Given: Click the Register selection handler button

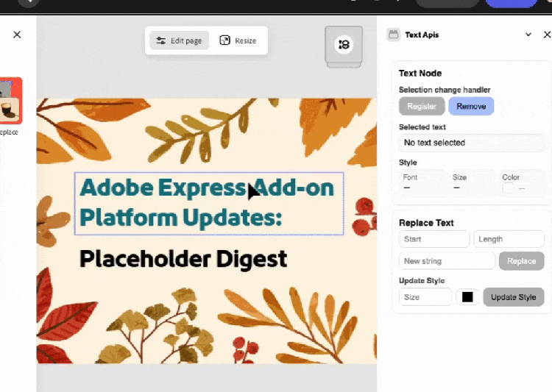Looking at the screenshot, I should pyautogui.click(x=422, y=107).
